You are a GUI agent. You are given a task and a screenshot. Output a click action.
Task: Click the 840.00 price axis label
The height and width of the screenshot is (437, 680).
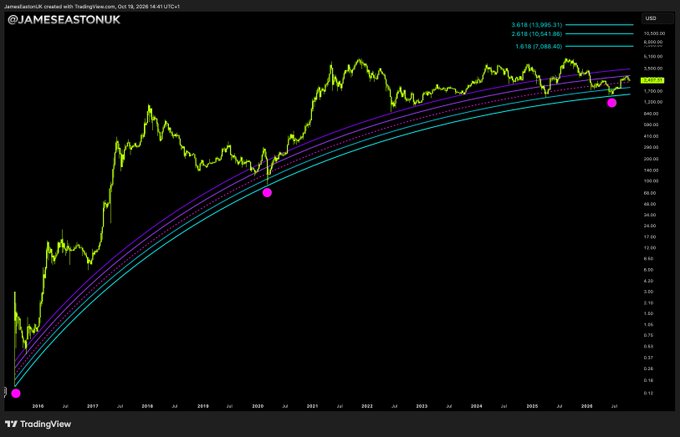coord(652,114)
